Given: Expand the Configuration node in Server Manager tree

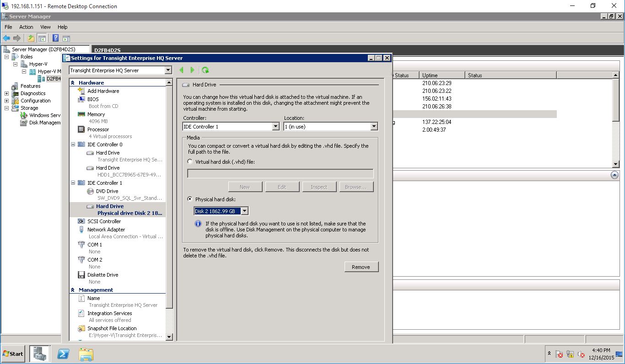Looking at the screenshot, I should (x=7, y=101).
